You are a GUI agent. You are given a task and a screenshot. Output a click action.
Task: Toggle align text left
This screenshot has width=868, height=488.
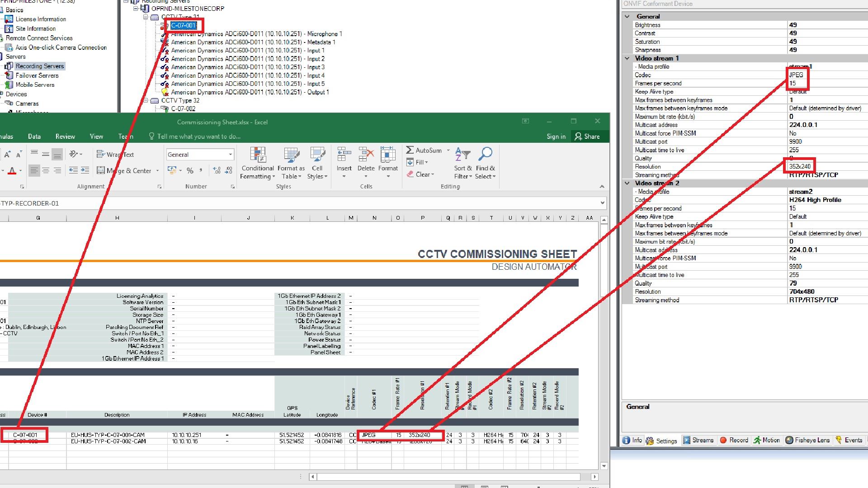coord(34,171)
